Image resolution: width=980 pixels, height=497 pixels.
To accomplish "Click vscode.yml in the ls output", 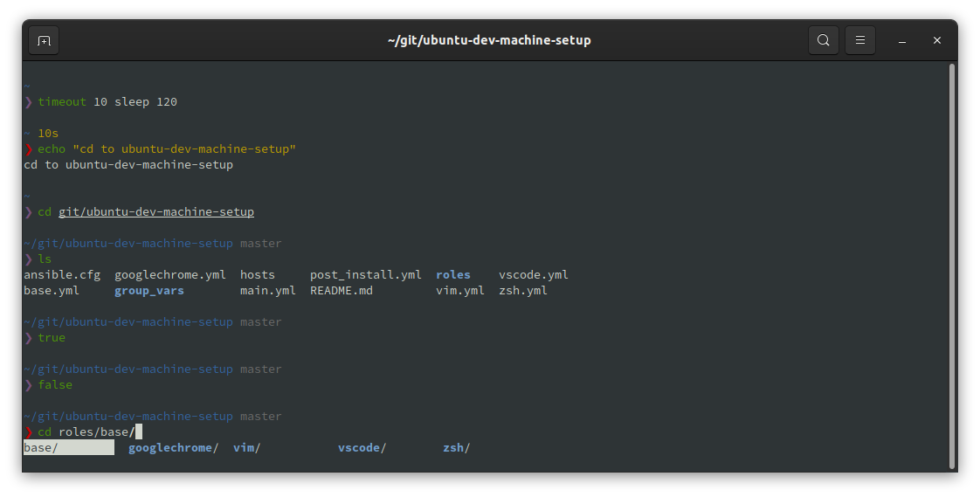I will coord(534,275).
